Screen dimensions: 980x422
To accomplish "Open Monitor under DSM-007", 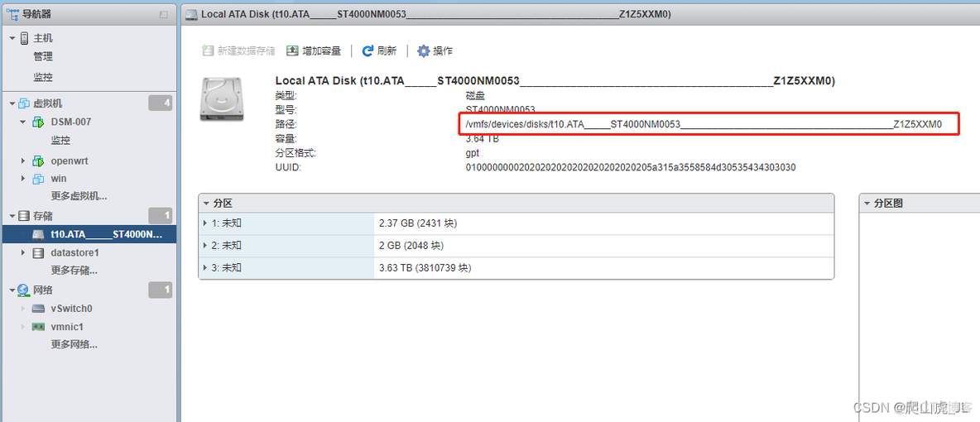I will point(60,140).
